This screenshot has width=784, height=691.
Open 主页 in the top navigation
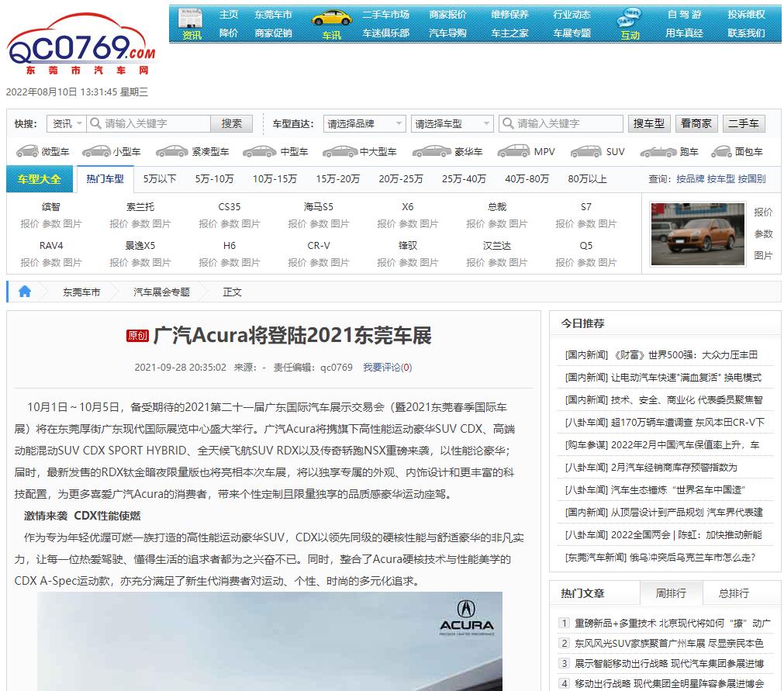pos(229,15)
